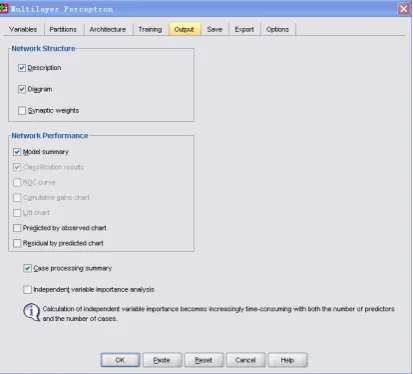Go to the Architecture tab
The image size is (413, 374).
pos(108,29)
